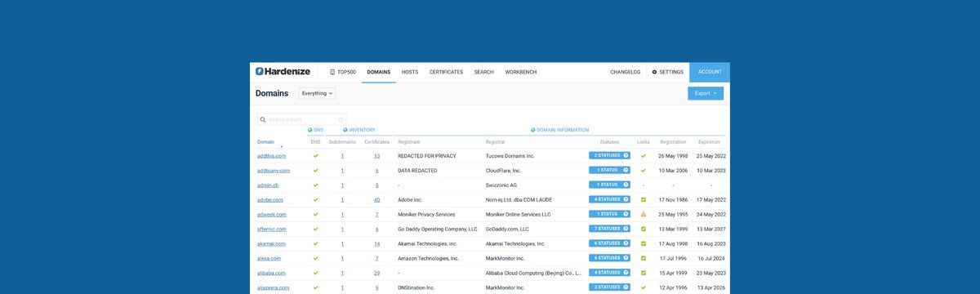Switch to the Hosts tab
980x294 pixels.
(410, 72)
